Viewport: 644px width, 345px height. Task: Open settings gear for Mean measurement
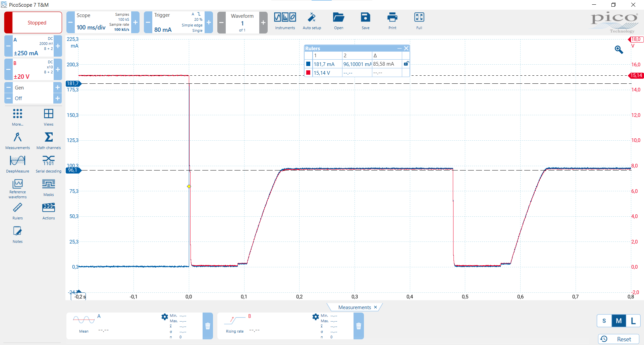[165, 317]
